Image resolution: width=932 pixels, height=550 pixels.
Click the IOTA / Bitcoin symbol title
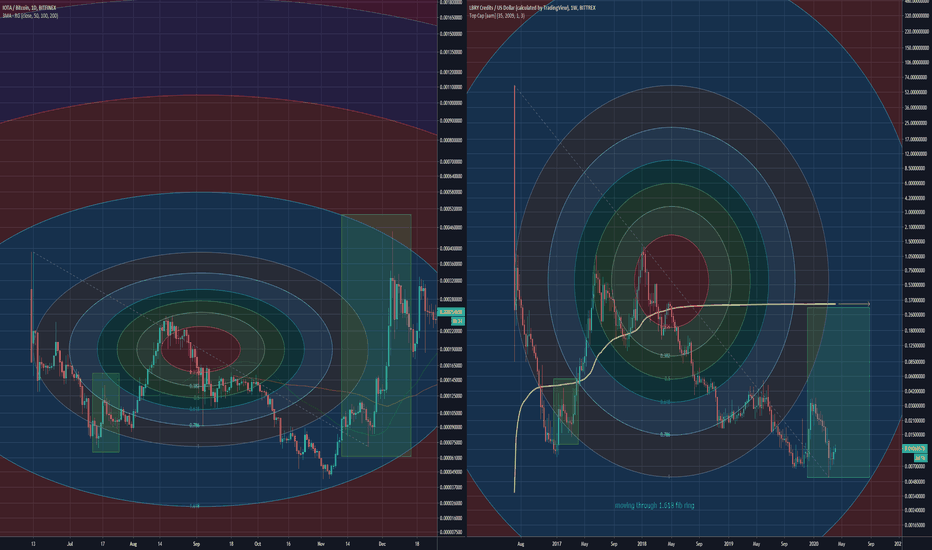30,8
